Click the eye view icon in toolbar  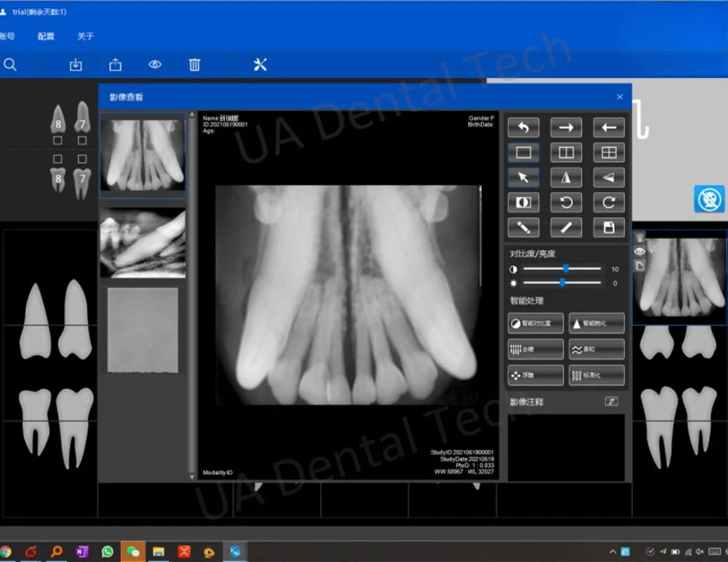click(x=155, y=65)
